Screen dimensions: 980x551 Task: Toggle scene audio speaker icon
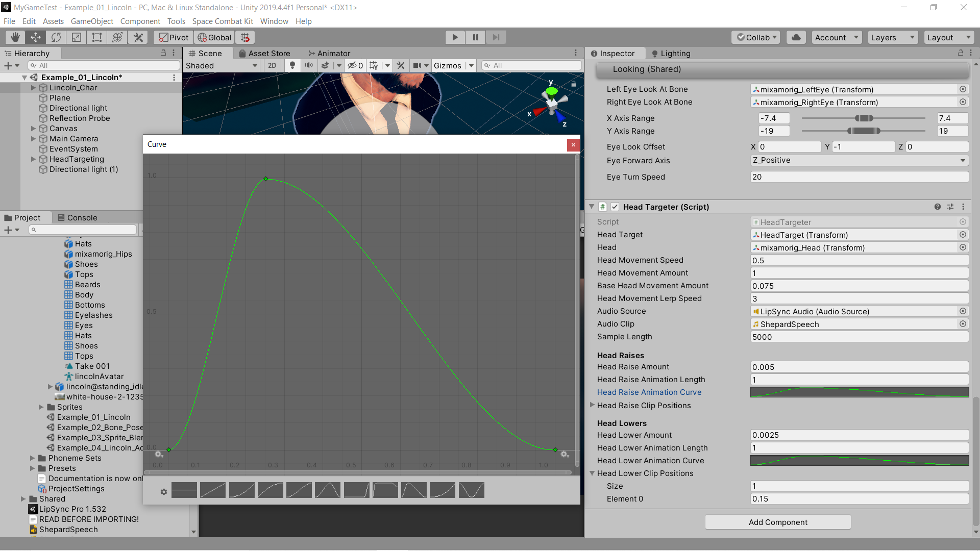pos(309,65)
